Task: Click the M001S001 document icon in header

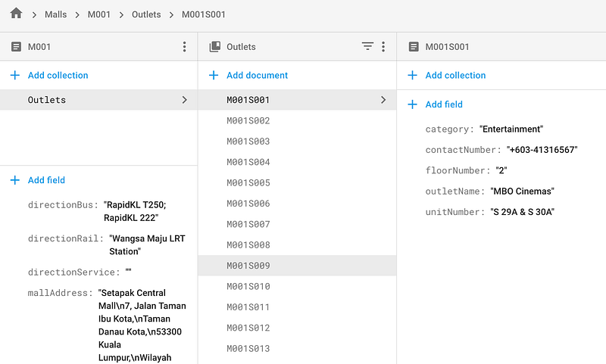Action: click(x=413, y=47)
